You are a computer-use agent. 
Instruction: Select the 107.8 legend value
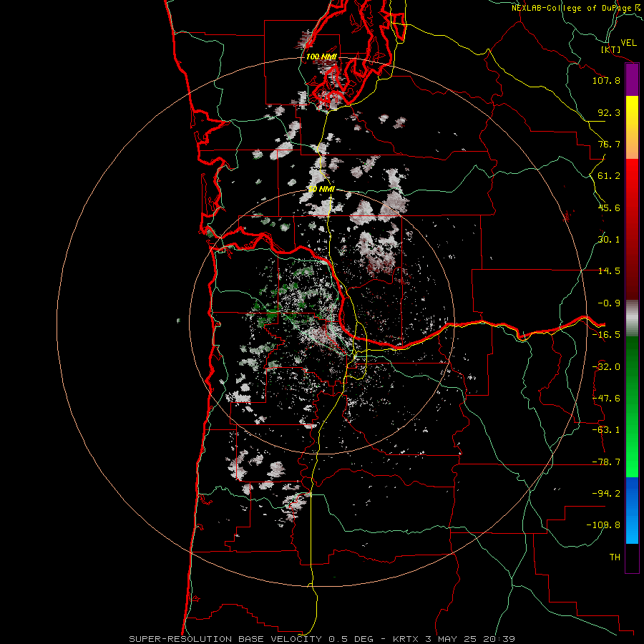click(606, 80)
